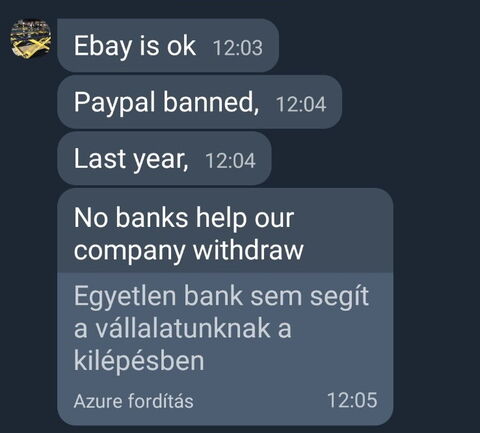Tap the word "company" in the message
Image resolution: width=480 pixels, height=433 pixels.
tap(129, 251)
